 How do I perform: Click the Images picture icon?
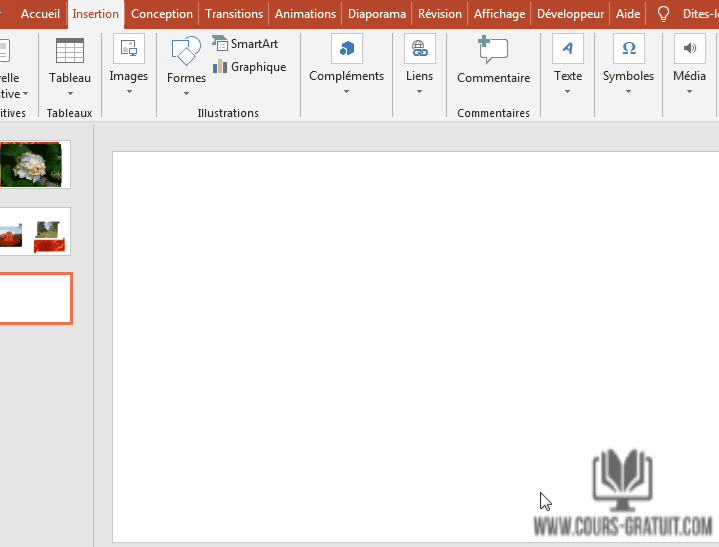[129, 48]
